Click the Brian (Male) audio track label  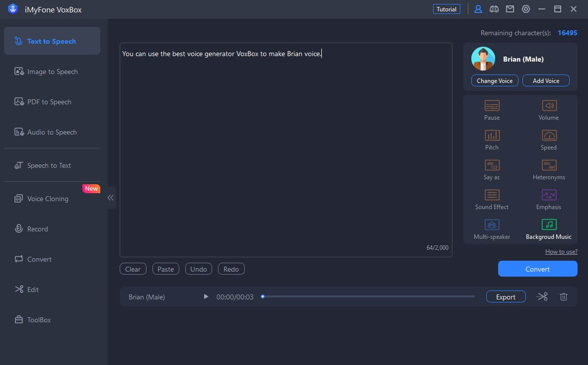(x=147, y=297)
